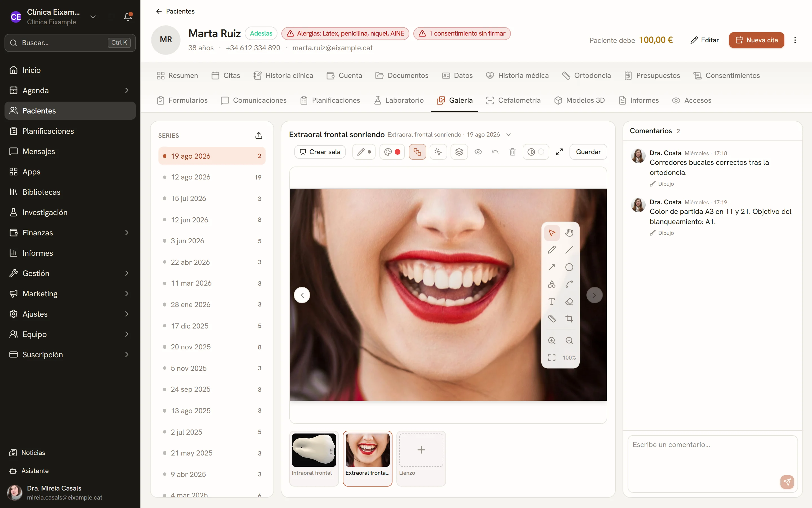Zoom in on the image
The image size is (812, 508).
coord(551,341)
